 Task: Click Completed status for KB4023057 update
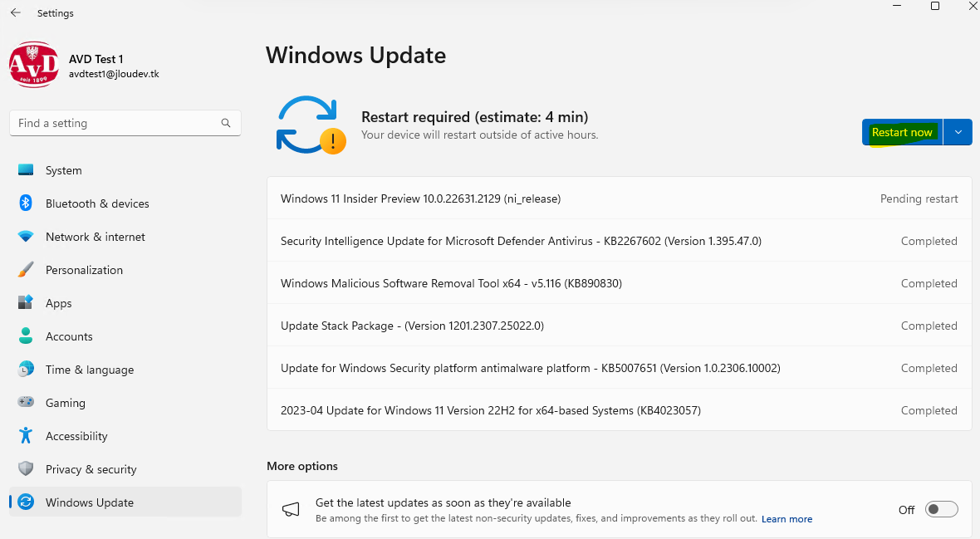click(x=929, y=410)
